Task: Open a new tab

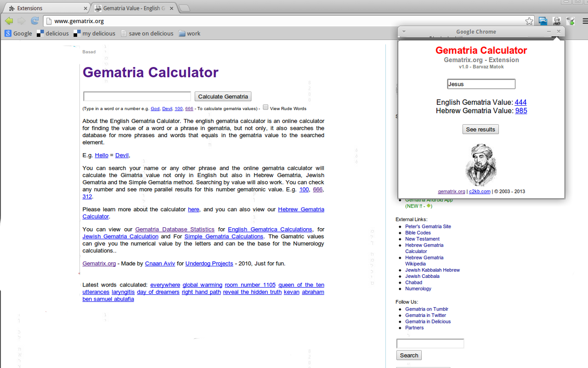Action: point(184,8)
